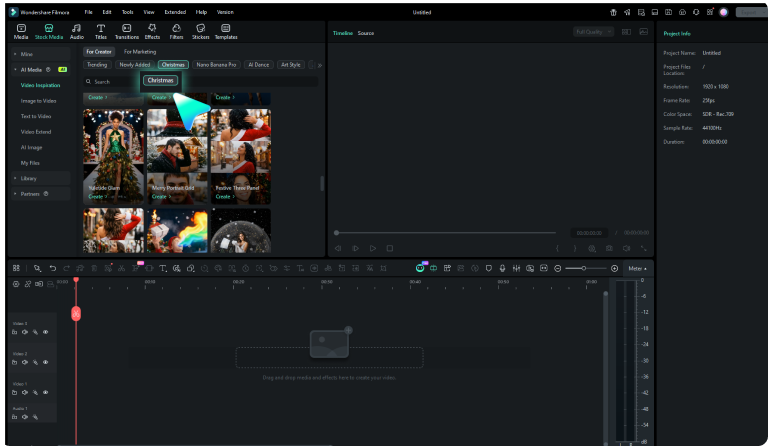Image resolution: width=768 pixels, height=446 pixels.
Task: Click the red timeline playhead marker
Action: point(76,280)
